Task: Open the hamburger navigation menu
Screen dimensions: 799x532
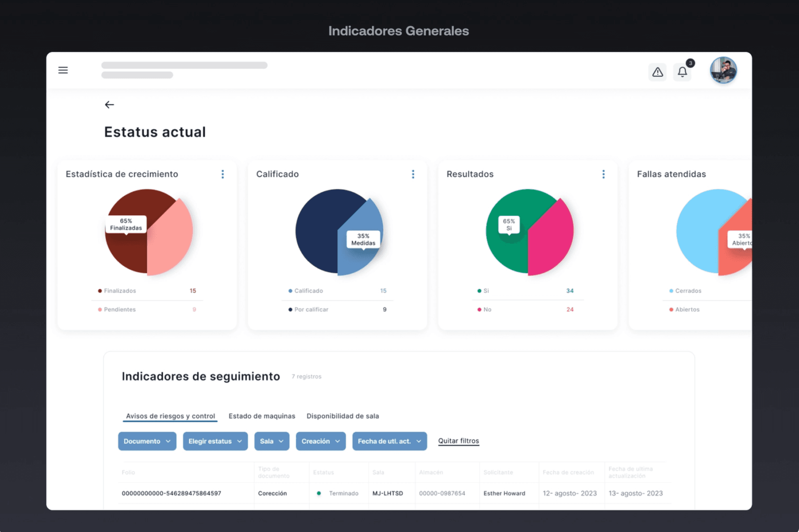Action: click(x=63, y=70)
